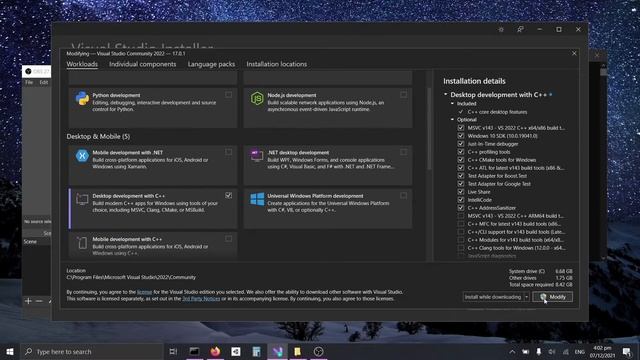The image size is (640, 360).
Task: Show hidden system tray icons
Action: click(x=512, y=351)
